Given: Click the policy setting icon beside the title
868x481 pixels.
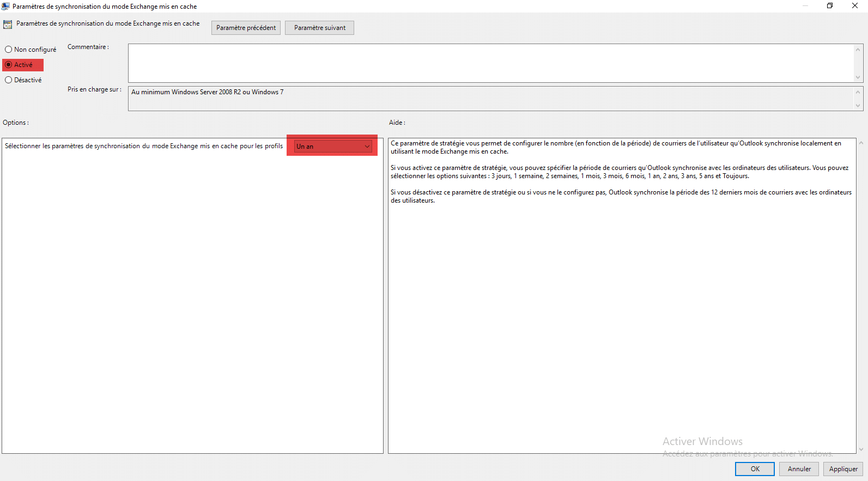Looking at the screenshot, I should coord(8,25).
